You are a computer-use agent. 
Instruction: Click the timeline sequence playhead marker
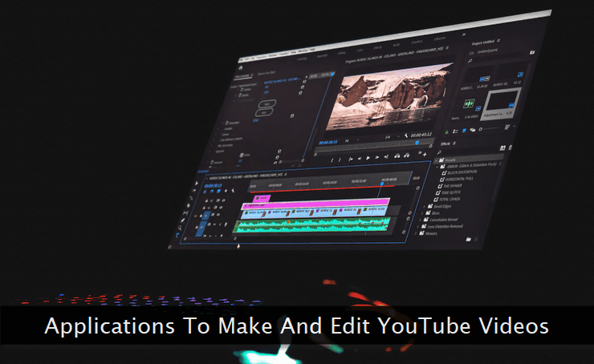click(382, 184)
